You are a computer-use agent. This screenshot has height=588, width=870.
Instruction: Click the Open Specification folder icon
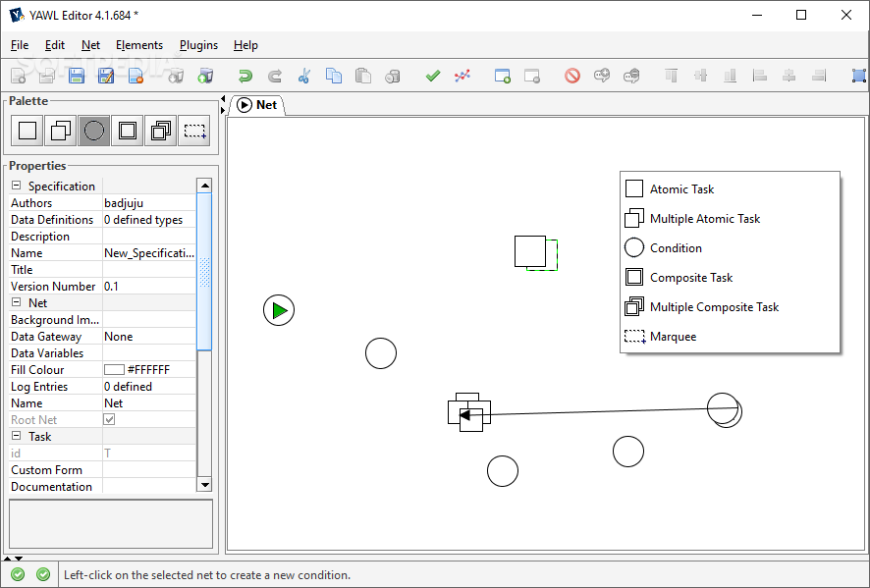pos(47,76)
